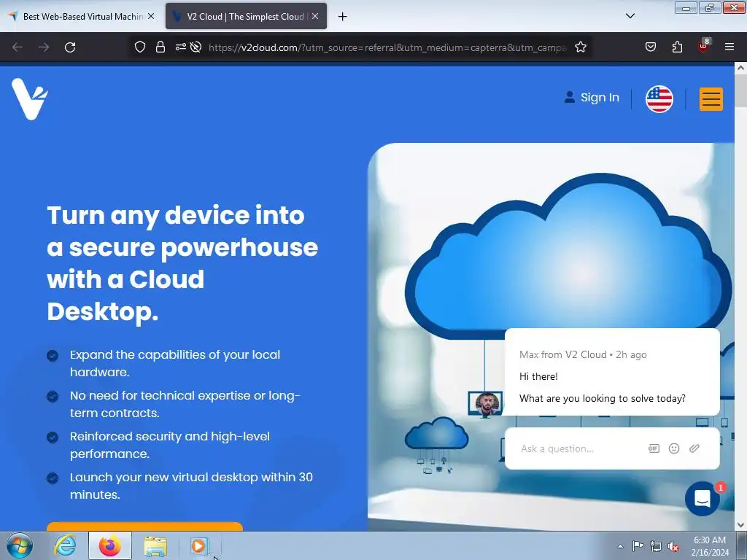Open Save to Pocket button
The image size is (747, 560).
pos(650,47)
